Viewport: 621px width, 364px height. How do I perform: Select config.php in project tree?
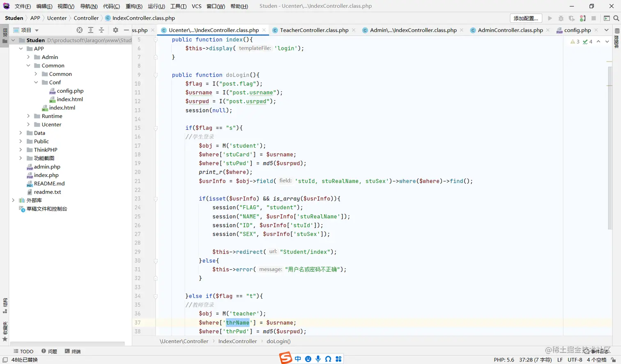point(70,91)
